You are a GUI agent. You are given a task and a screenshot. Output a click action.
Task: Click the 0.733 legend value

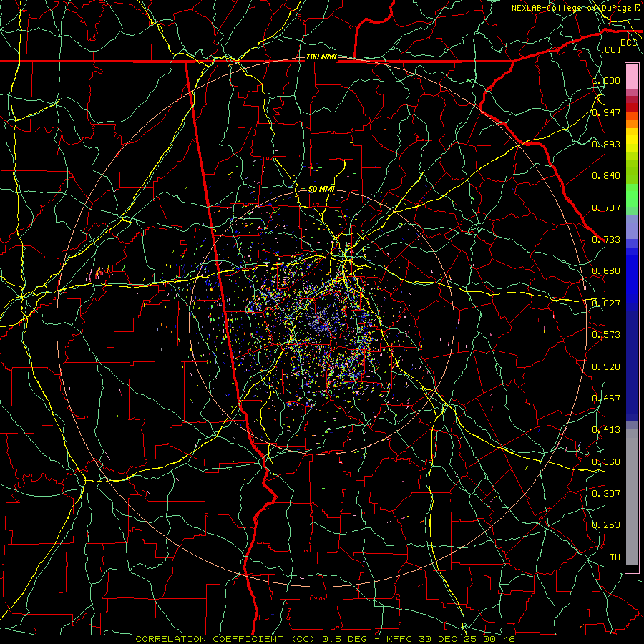click(x=606, y=240)
